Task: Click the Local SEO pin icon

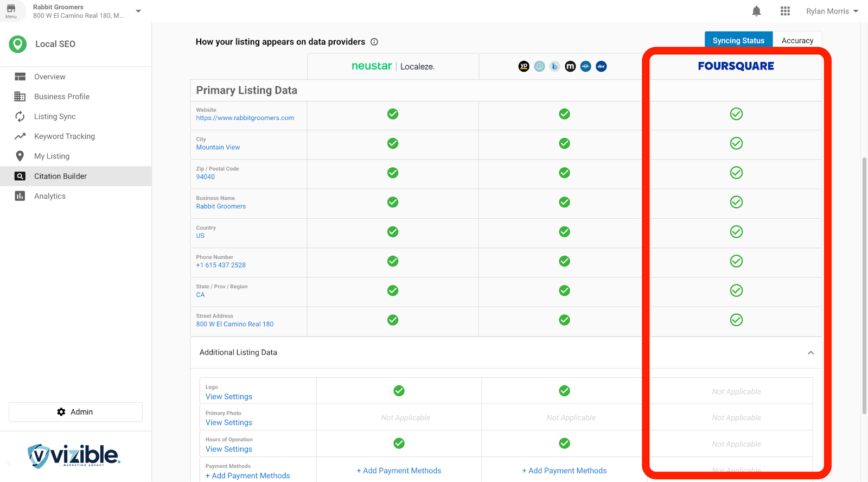Action: click(x=18, y=44)
